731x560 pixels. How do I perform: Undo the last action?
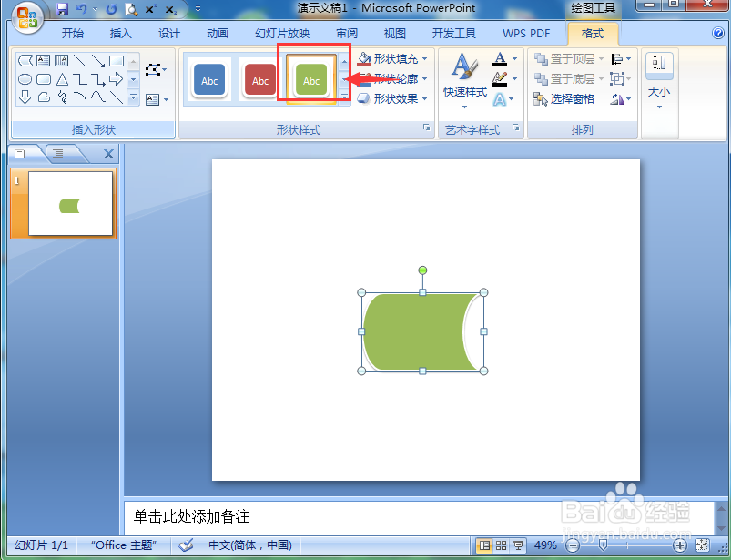point(82,9)
